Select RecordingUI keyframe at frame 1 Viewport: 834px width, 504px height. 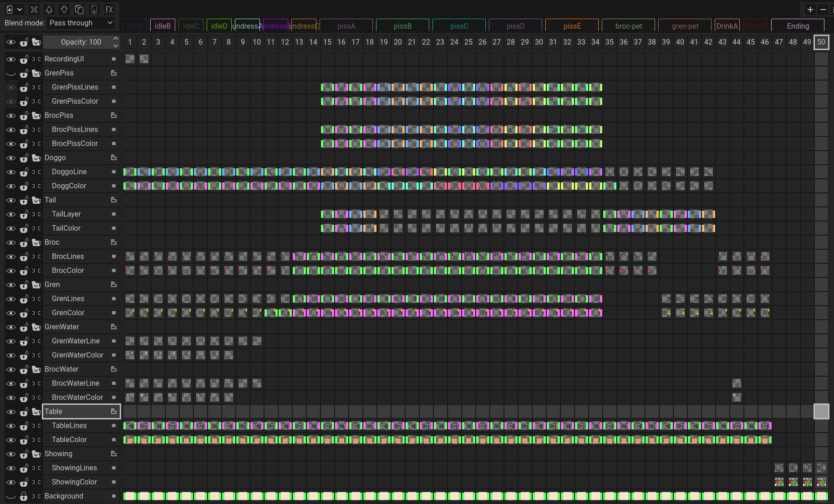pos(130,59)
